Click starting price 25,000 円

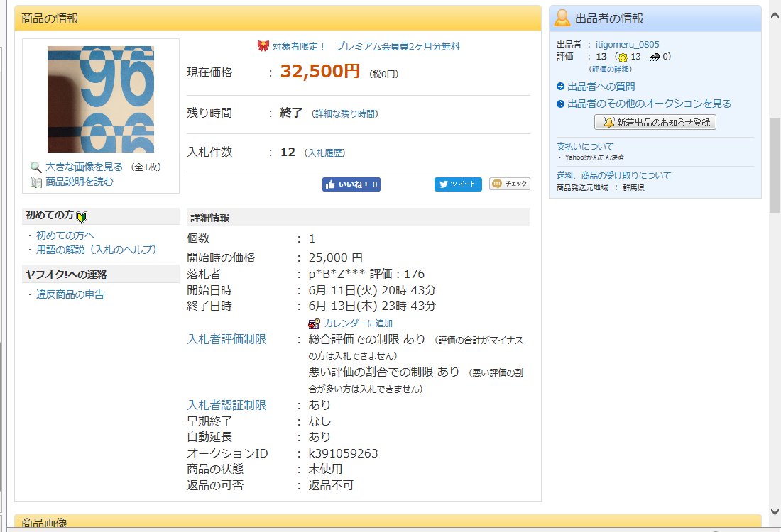click(336, 257)
